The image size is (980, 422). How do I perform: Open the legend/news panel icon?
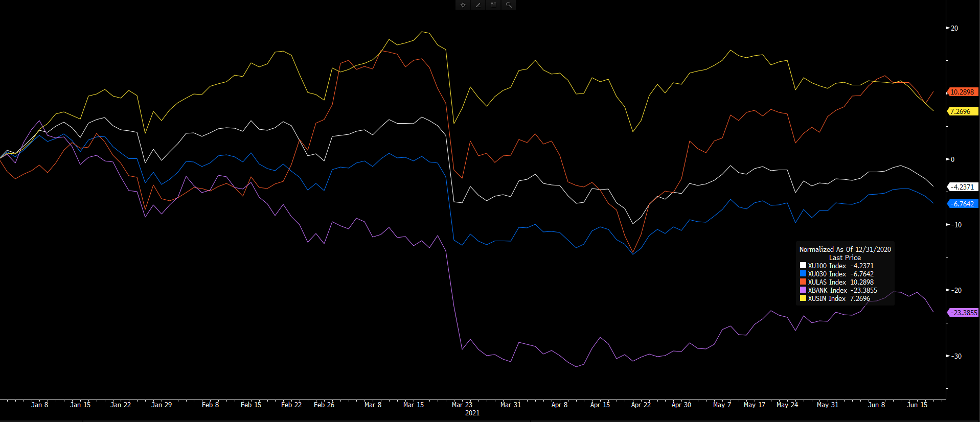(493, 5)
